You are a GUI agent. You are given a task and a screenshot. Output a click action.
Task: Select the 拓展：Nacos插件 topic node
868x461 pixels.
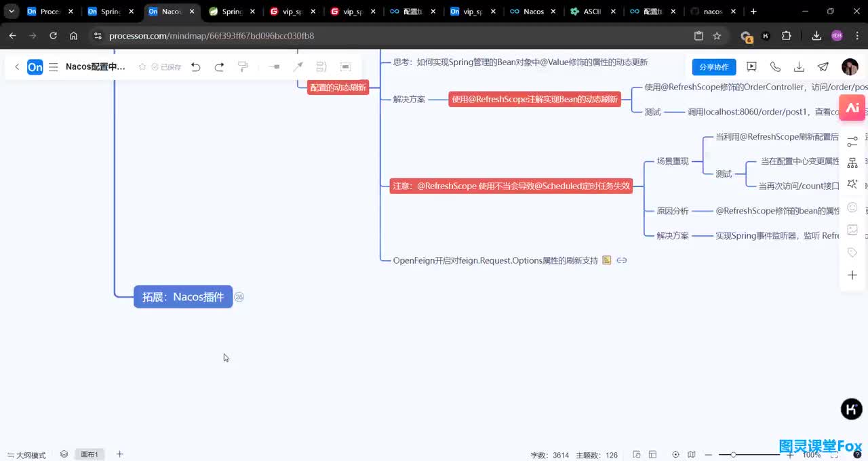tap(183, 297)
